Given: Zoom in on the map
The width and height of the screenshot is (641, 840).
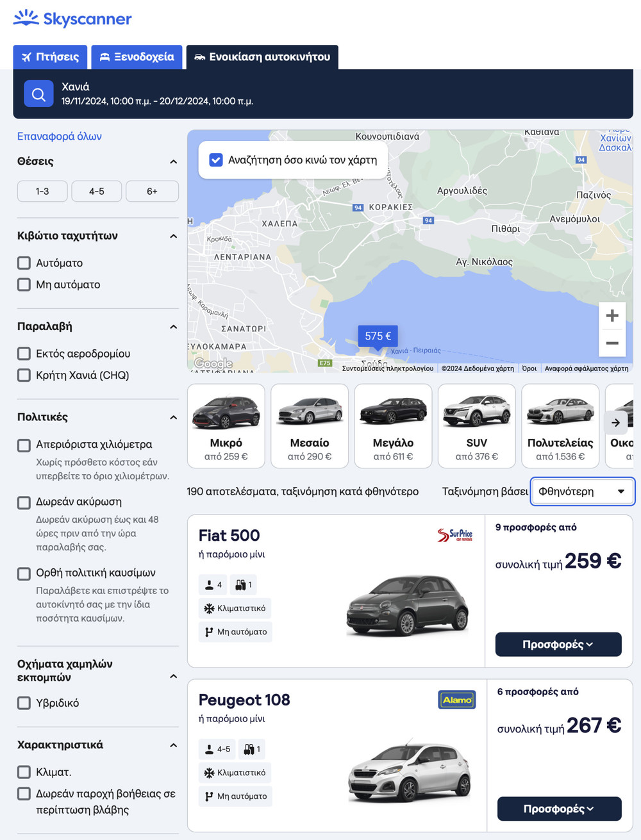Looking at the screenshot, I should pos(612,315).
